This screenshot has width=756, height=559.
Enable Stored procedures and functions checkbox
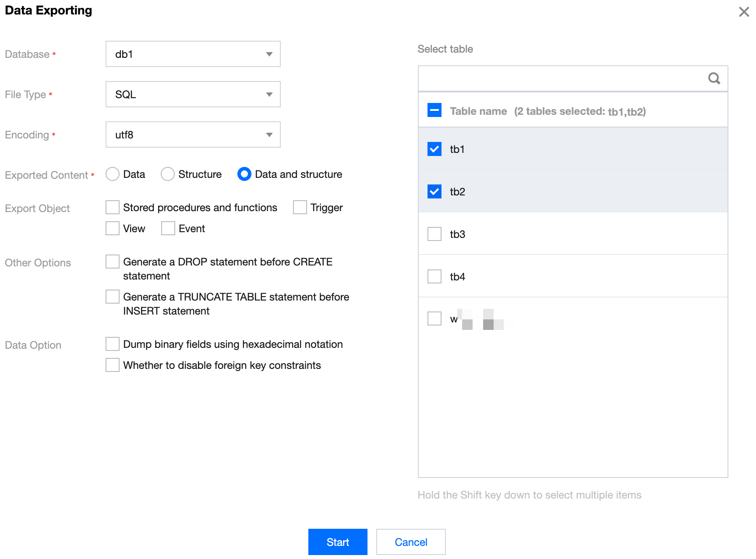click(x=113, y=207)
